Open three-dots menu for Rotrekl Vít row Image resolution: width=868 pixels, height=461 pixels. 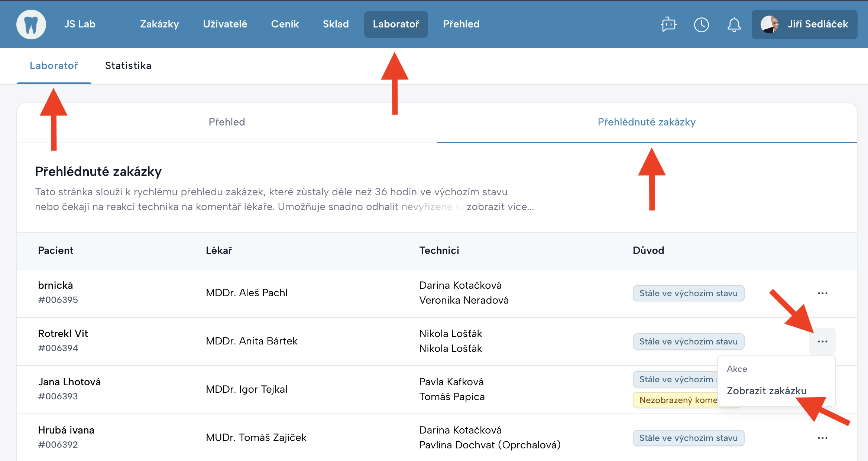point(822,341)
